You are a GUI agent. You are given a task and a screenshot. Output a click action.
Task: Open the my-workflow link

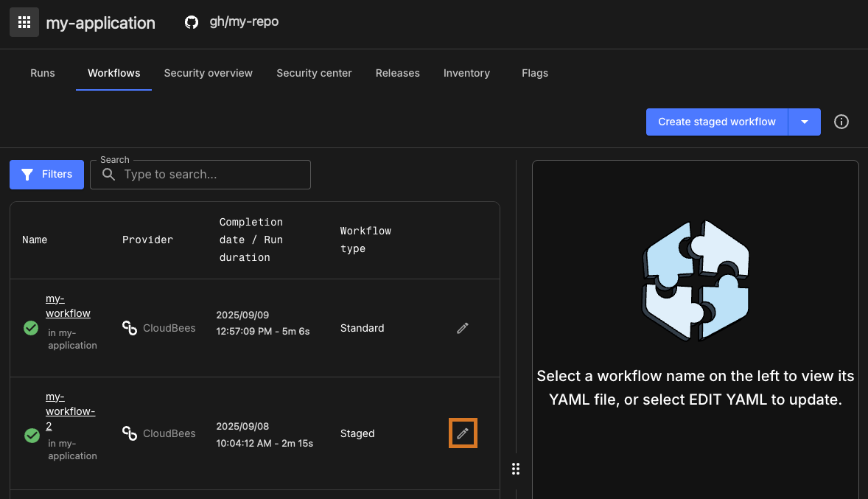[68, 305]
